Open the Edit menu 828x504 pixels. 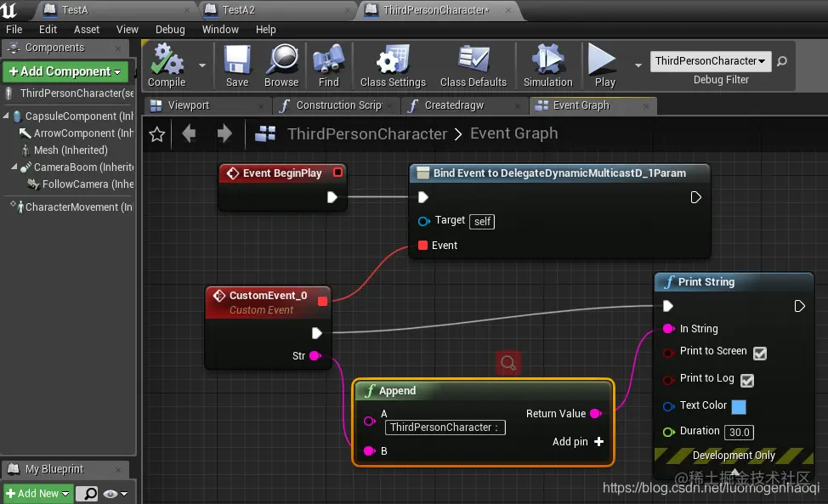(x=48, y=30)
